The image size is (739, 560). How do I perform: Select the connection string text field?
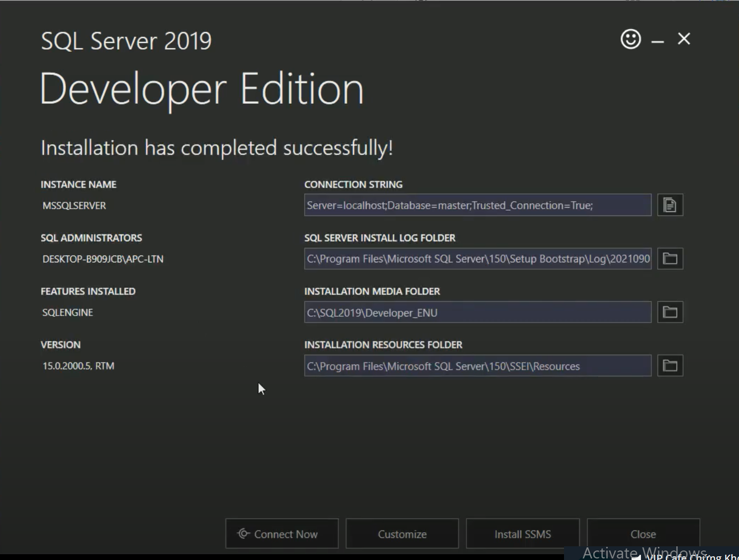pyautogui.click(x=478, y=205)
